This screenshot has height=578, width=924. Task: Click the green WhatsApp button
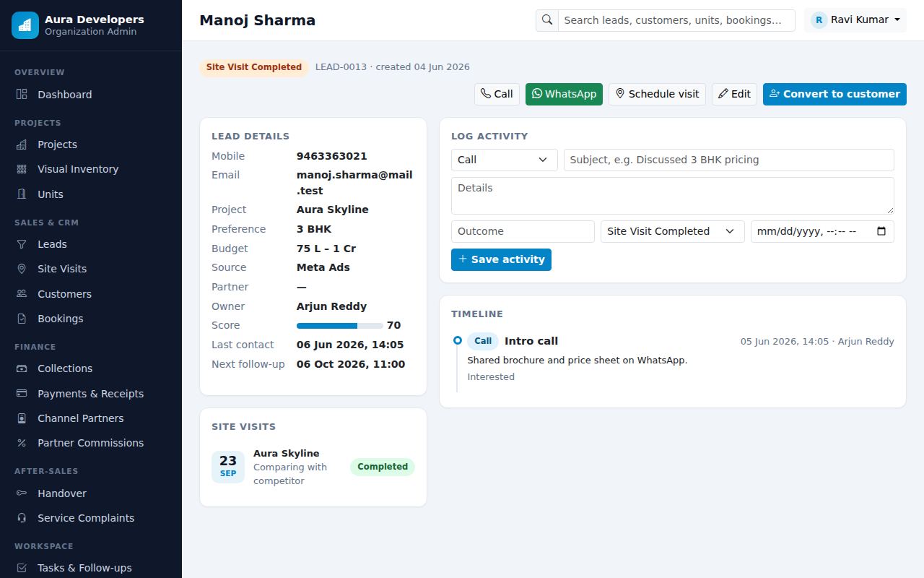point(564,94)
